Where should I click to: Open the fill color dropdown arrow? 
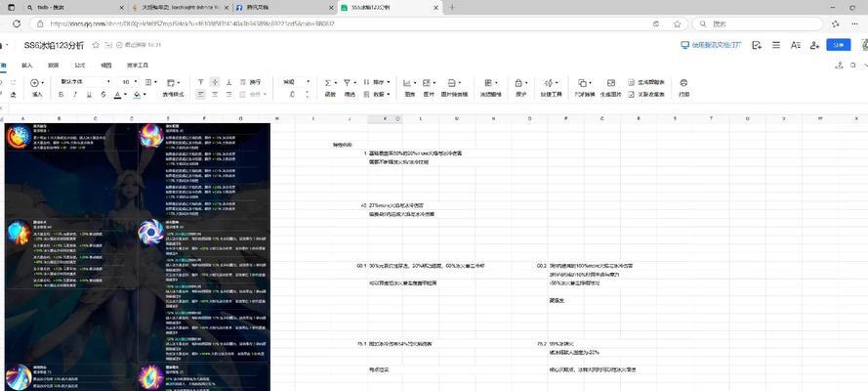pyautogui.click(x=145, y=95)
